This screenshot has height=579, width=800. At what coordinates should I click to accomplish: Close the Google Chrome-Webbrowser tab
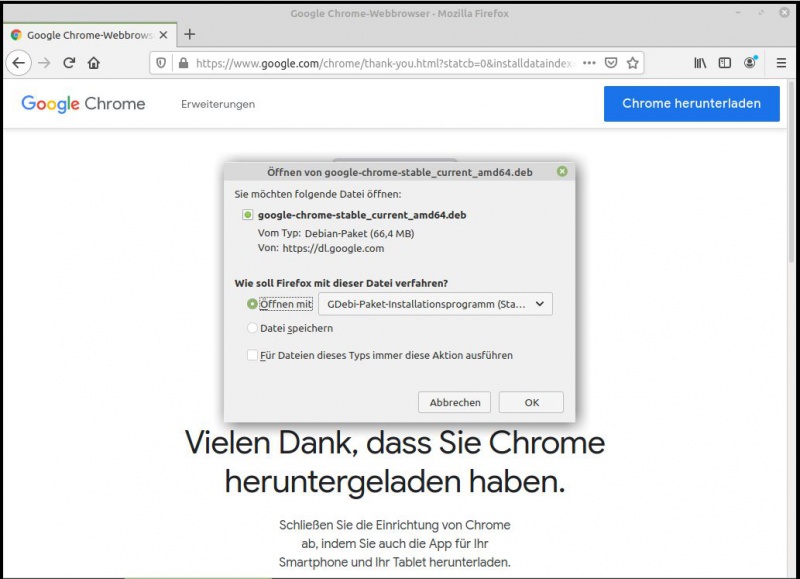(163, 35)
